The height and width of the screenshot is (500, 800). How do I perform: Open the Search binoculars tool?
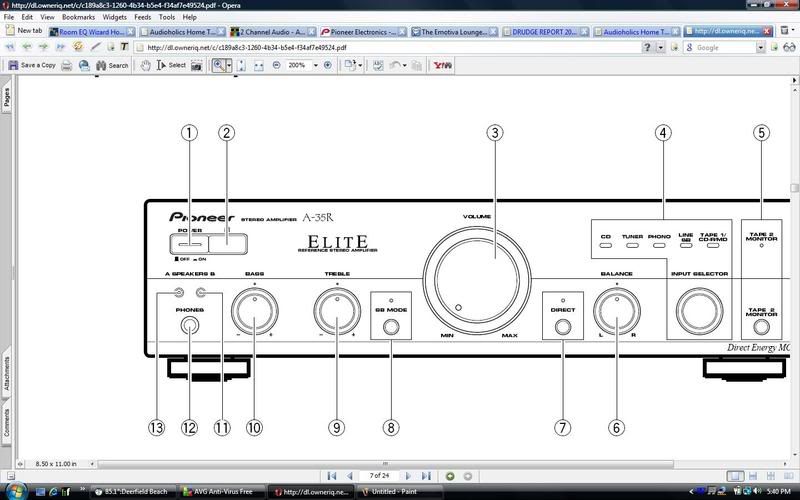pyautogui.click(x=112, y=65)
